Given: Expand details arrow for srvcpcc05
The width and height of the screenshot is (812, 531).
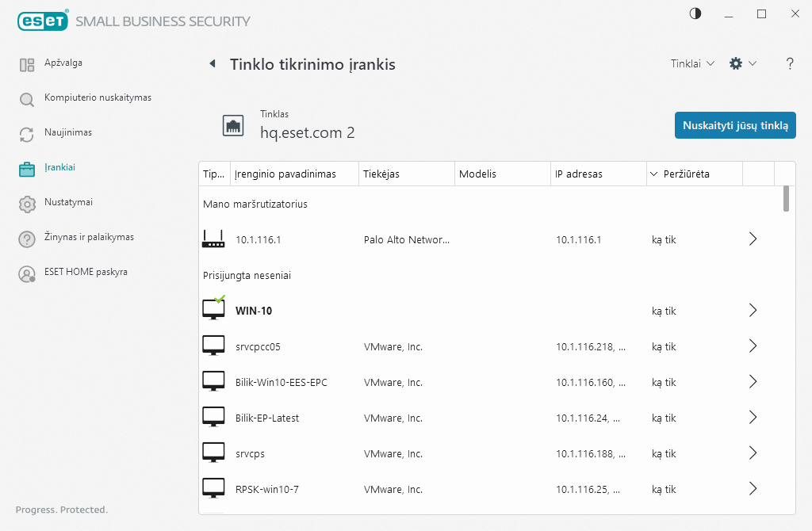Looking at the screenshot, I should coord(753,346).
